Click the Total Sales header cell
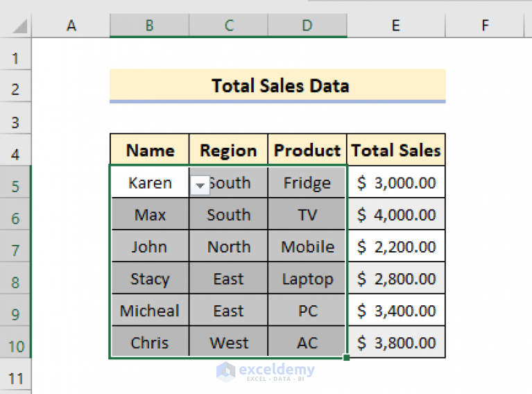Viewport: 532px width, 394px height. pyautogui.click(x=396, y=151)
